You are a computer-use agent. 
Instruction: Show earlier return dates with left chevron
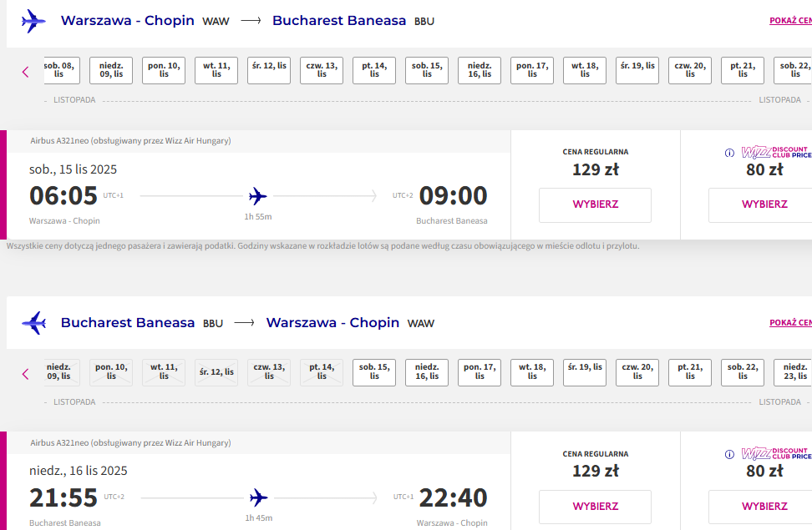click(25, 374)
